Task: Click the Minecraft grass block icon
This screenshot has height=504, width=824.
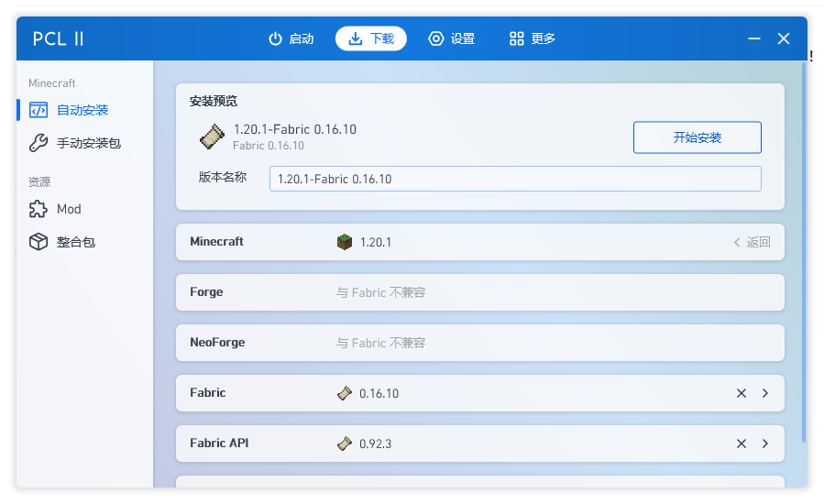Action: 345,242
